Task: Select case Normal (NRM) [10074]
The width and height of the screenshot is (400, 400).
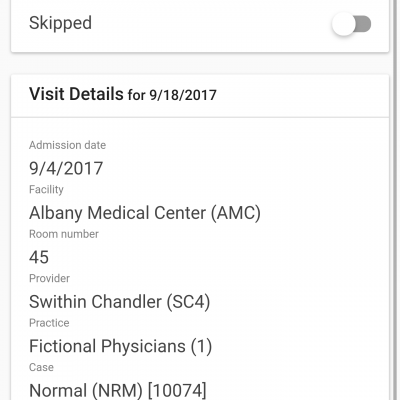Action: (x=118, y=390)
